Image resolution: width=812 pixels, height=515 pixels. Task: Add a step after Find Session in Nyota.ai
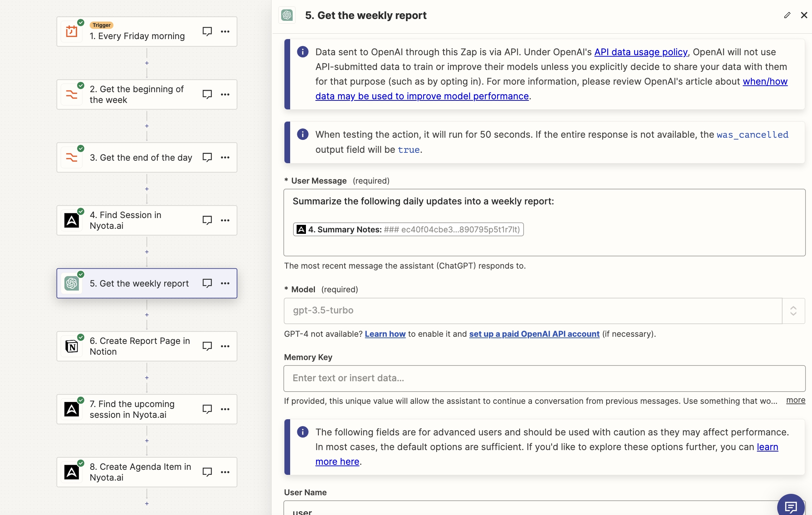(147, 252)
